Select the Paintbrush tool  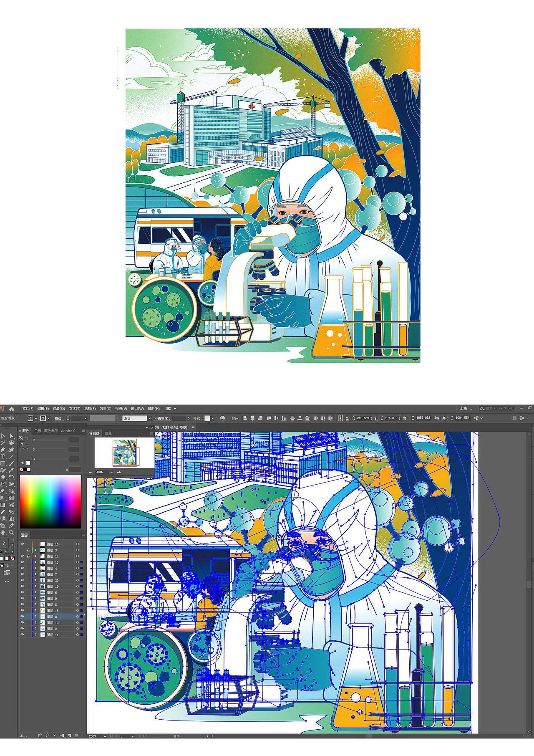point(11,463)
